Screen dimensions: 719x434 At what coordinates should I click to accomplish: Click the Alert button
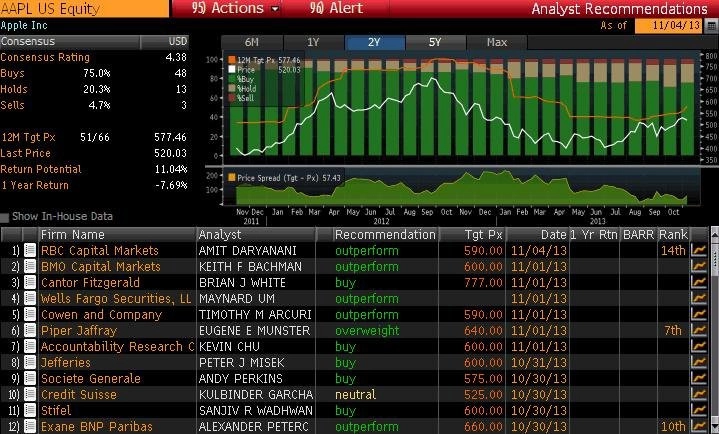(336, 8)
